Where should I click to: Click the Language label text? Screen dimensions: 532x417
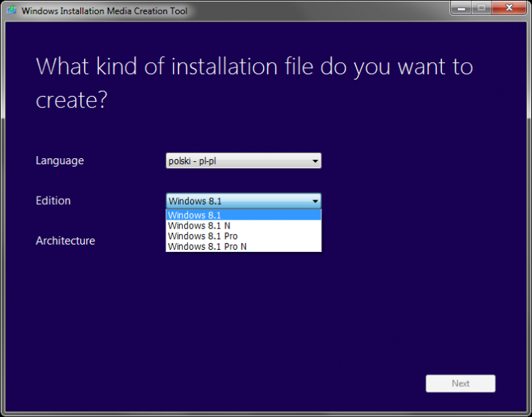(x=60, y=160)
